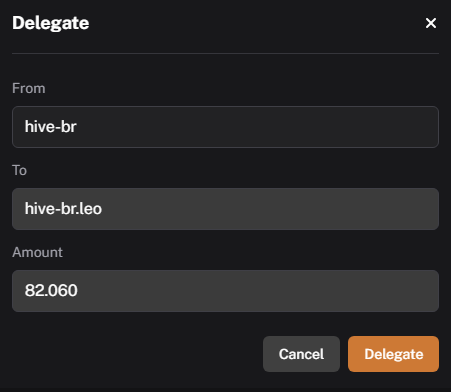The height and width of the screenshot is (392, 451).
Task: Click the dialog header area beside the title
Action: pyautogui.click(x=257, y=23)
